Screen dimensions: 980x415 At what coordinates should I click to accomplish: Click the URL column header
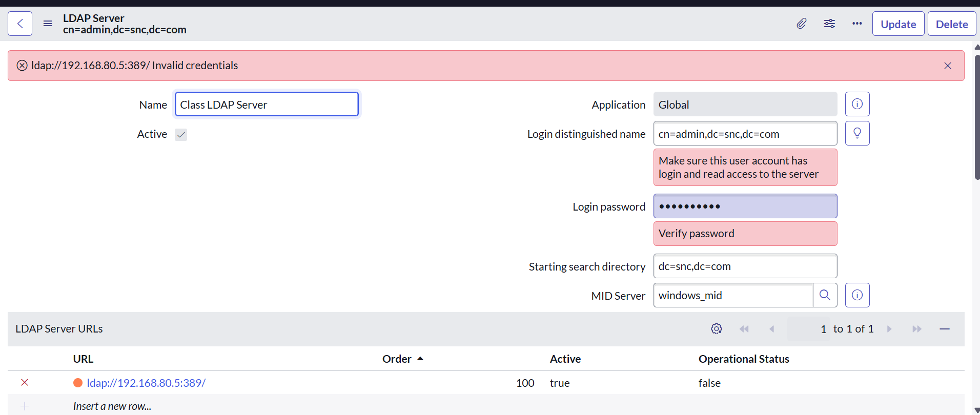coord(83,359)
